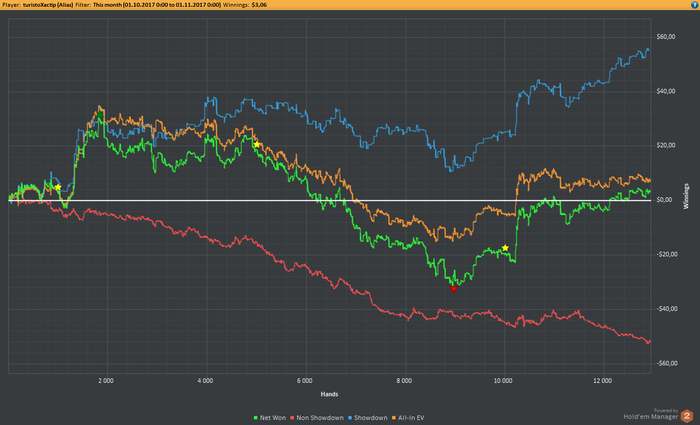Click the orange All-In EV legend swatch

click(394, 418)
